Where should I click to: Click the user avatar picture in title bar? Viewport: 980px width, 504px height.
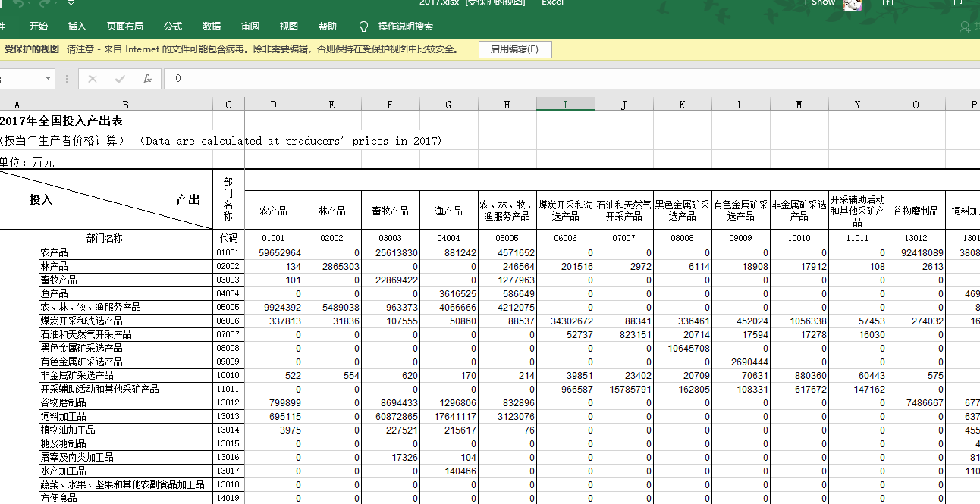click(853, 4)
